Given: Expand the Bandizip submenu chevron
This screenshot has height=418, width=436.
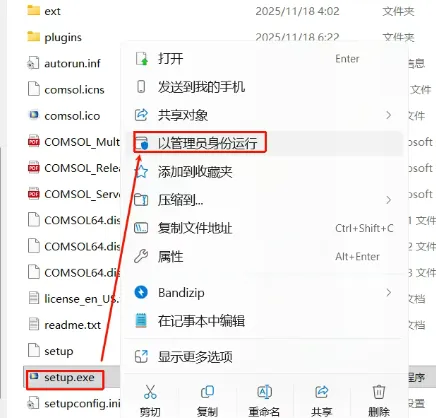Looking at the screenshot, I should (388, 292).
